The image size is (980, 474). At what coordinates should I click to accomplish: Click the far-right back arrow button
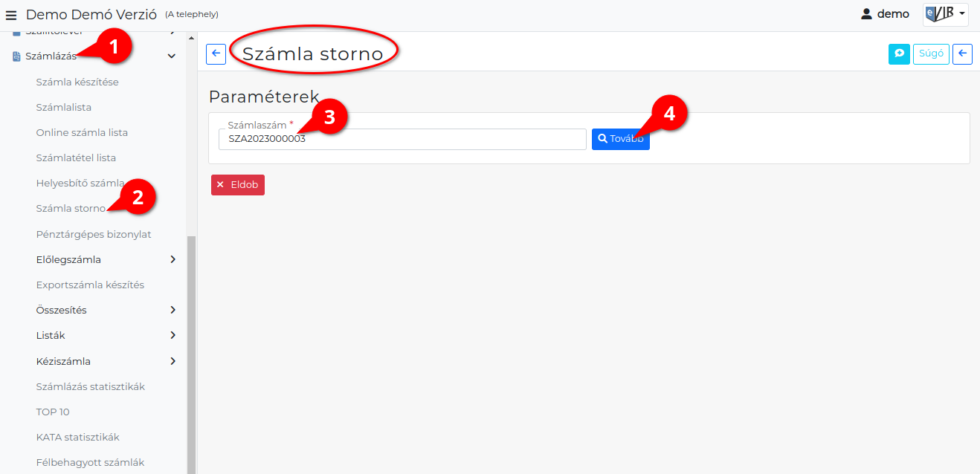tap(962, 53)
